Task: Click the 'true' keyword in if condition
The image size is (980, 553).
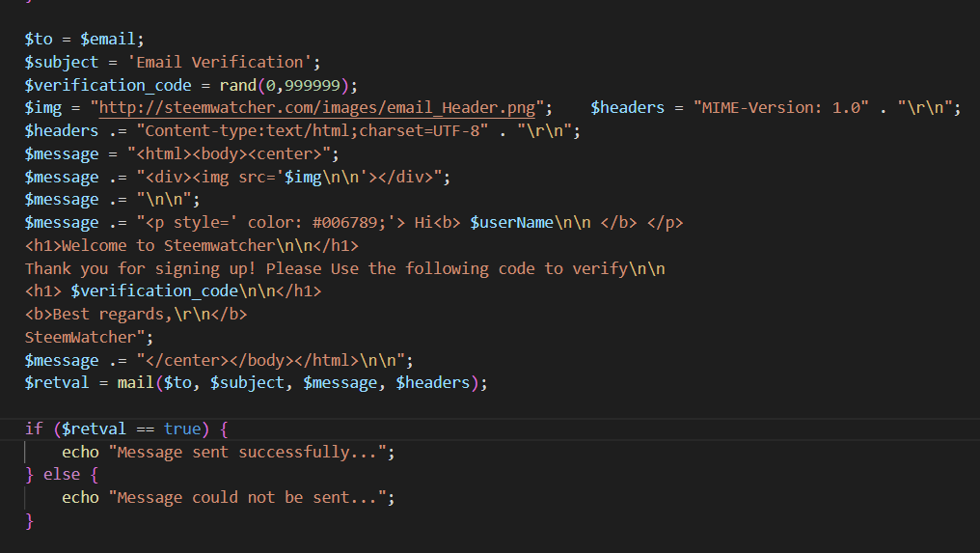Action: (182, 429)
